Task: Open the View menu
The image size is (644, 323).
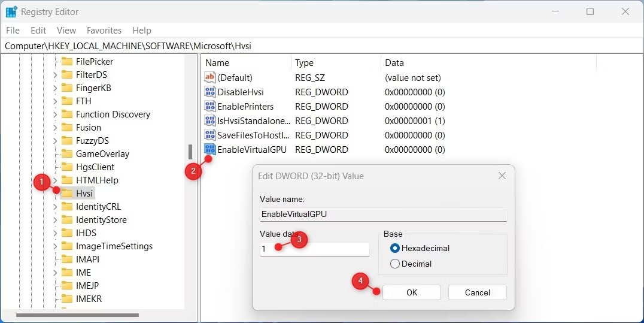Action: point(66,31)
